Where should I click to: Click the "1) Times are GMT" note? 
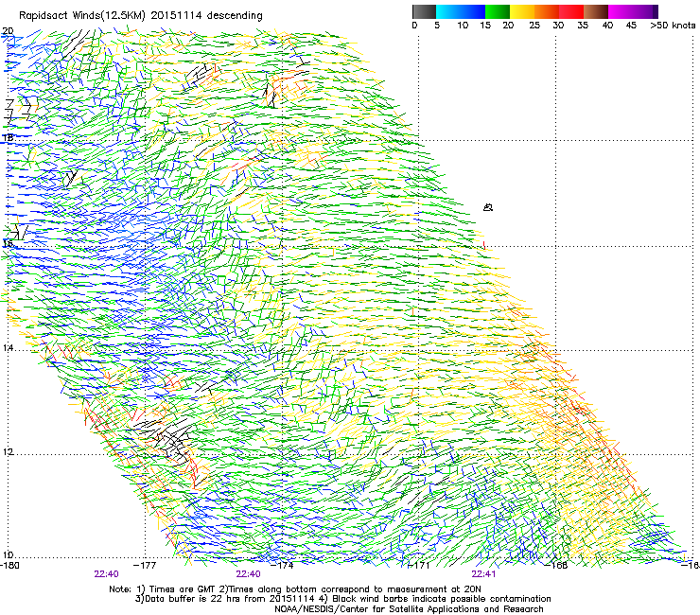[176, 589]
